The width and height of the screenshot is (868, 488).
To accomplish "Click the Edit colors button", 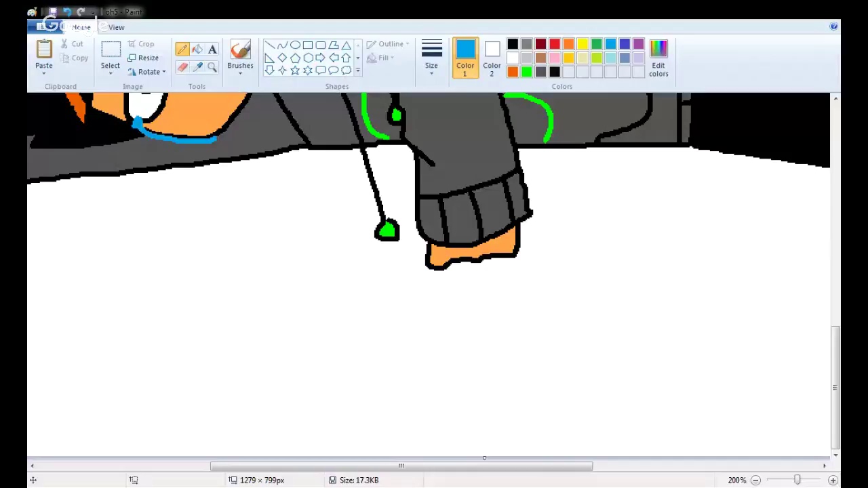I will [658, 58].
